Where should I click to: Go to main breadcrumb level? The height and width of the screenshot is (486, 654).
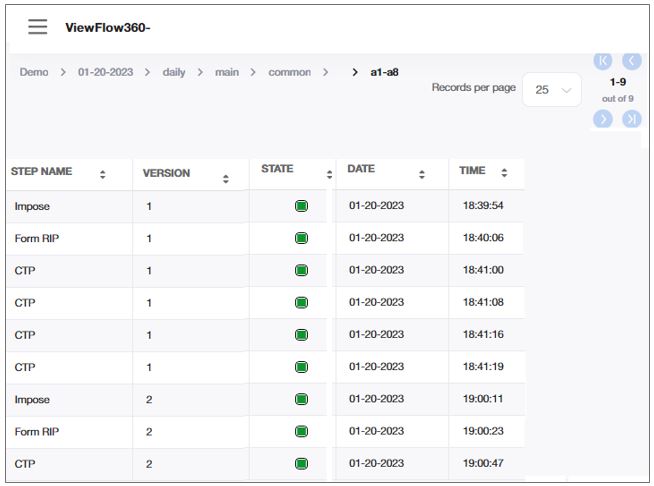tap(227, 73)
